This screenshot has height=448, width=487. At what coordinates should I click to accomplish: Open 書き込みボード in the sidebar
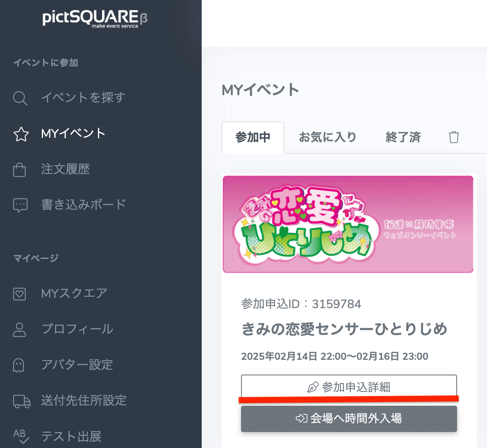point(84,205)
